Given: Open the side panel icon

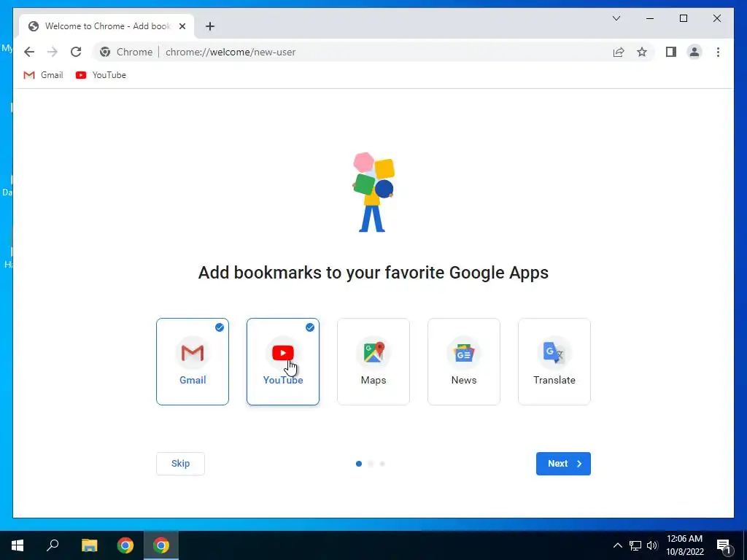Looking at the screenshot, I should point(671,52).
